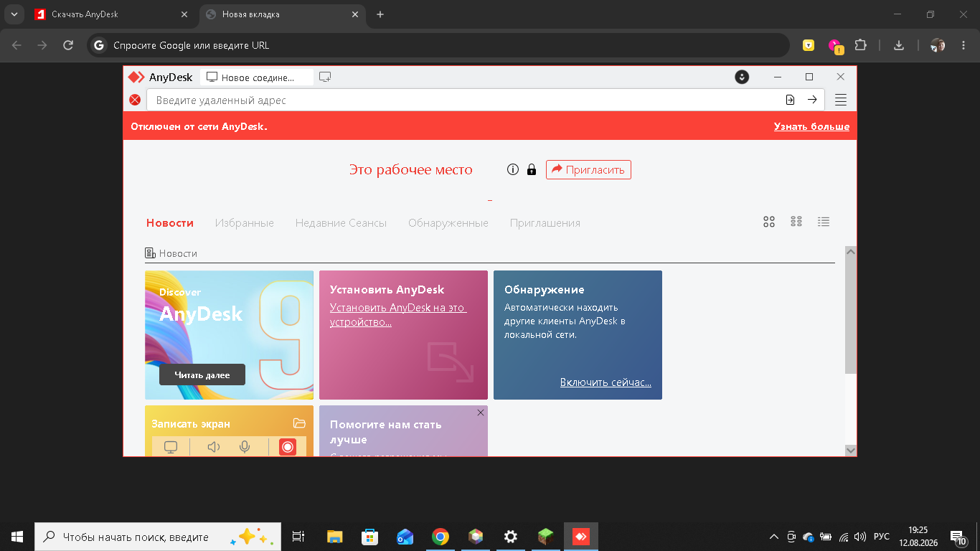980x551 pixels.
Task: Click the 'Это рабочее место' heading
Action: click(411, 169)
